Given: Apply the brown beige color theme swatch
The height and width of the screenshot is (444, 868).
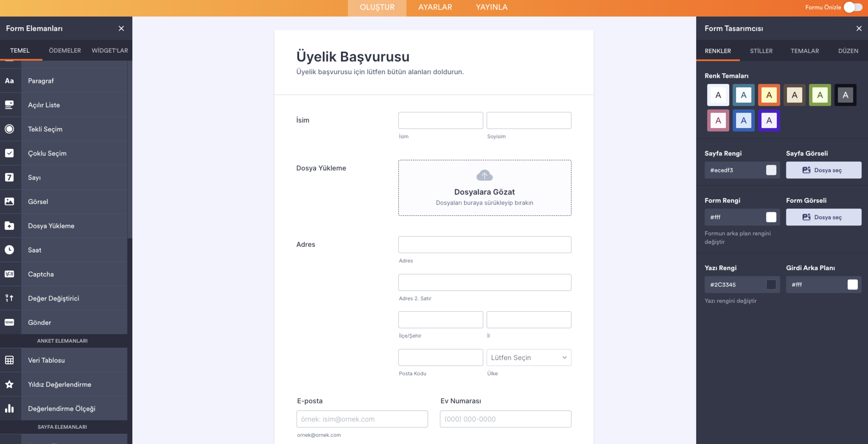Looking at the screenshot, I should point(794,95).
